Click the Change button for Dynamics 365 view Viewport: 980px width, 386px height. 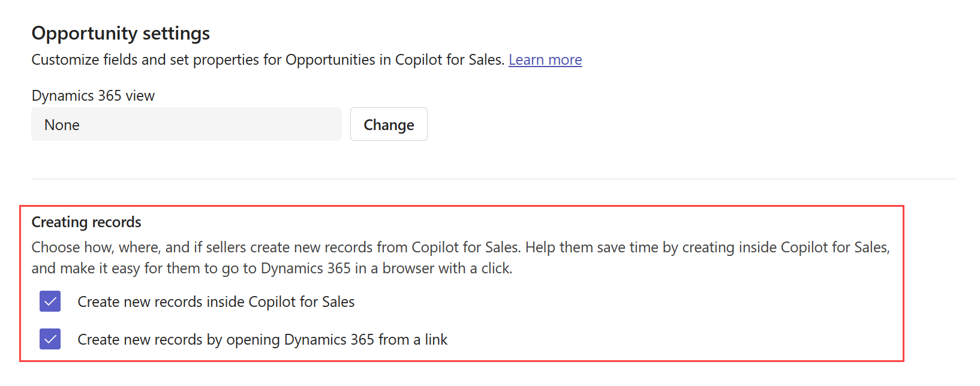[389, 124]
